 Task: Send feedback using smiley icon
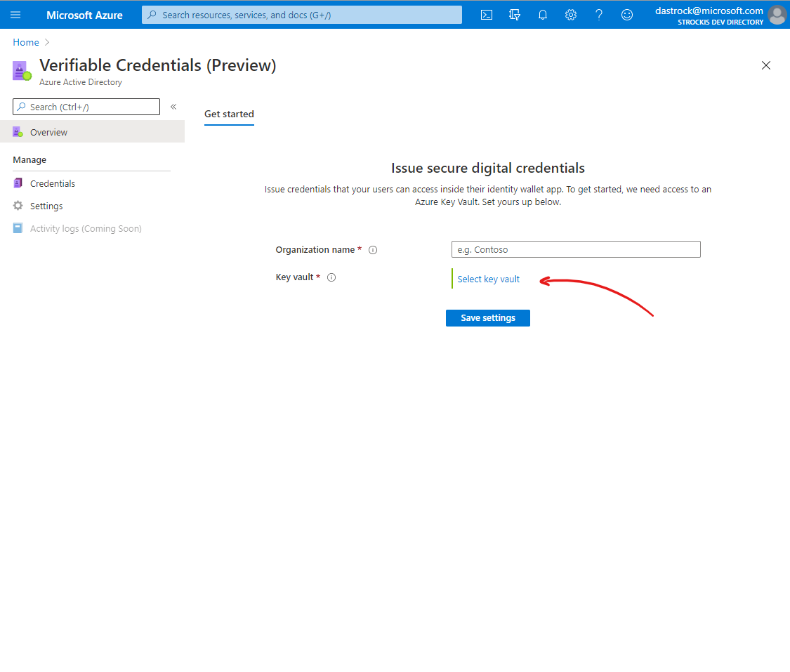(627, 15)
